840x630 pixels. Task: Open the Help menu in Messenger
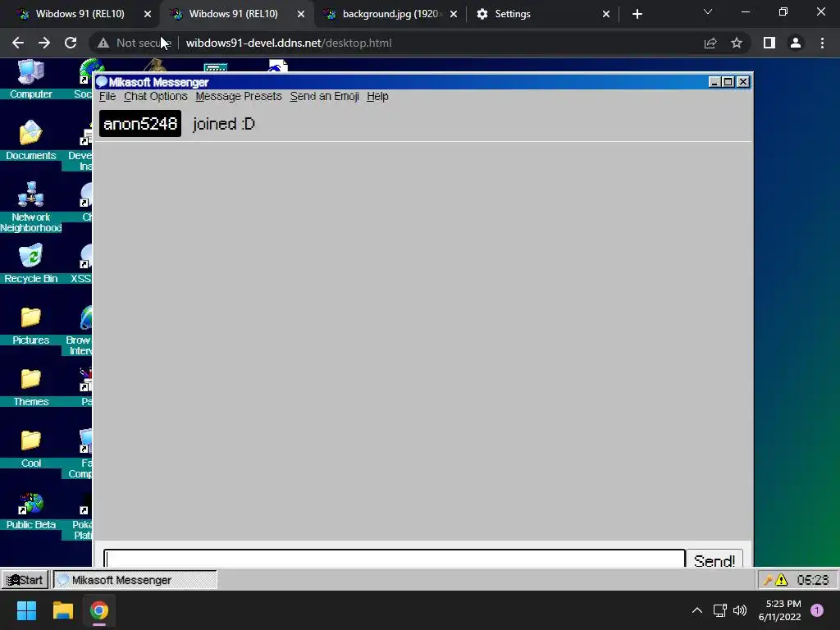377,97
